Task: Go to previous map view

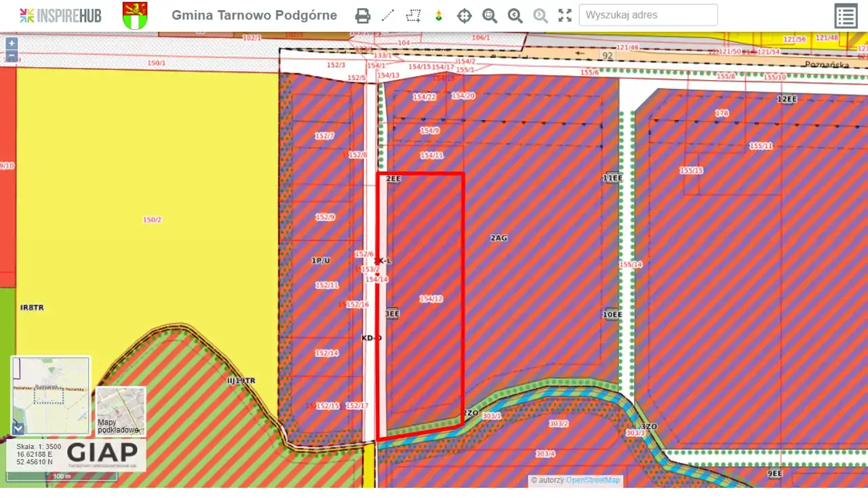Action: (515, 16)
